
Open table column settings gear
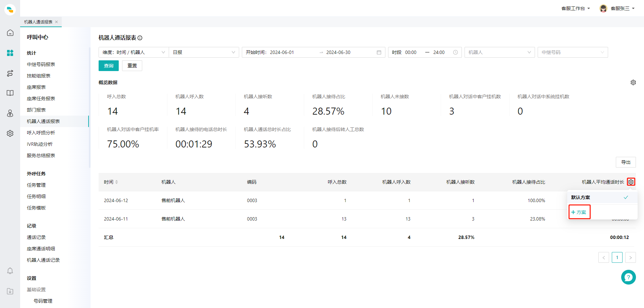pyautogui.click(x=631, y=182)
